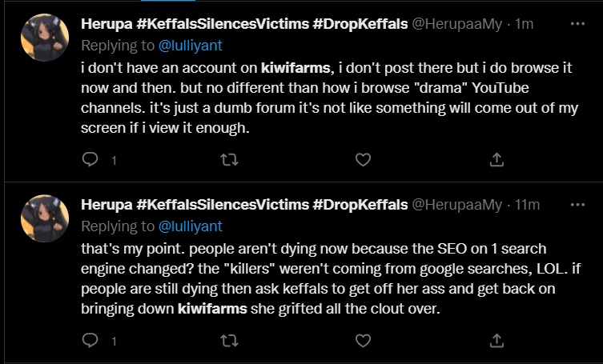
Task: Reply to the second tweet about SEO
Action: 90,342
